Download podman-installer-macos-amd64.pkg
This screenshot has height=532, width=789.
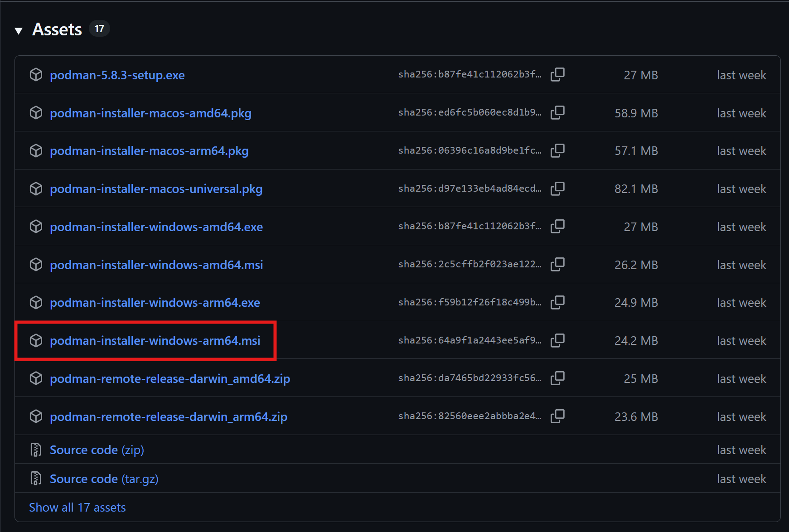click(x=150, y=113)
